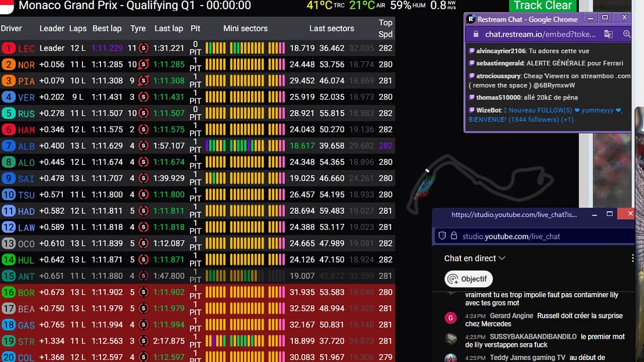Image resolution: width=644 pixels, height=362 pixels.
Task: Click position 1 badge next to LEC
Action: click(x=9, y=48)
